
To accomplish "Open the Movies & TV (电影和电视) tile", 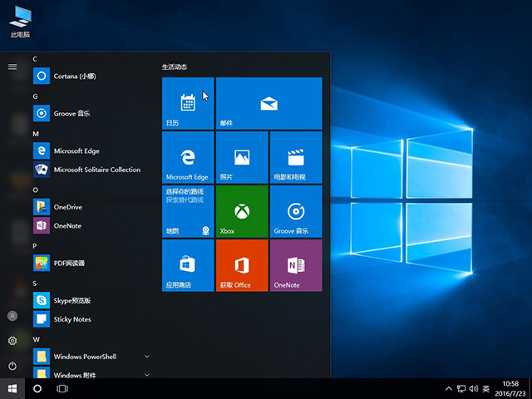I will 295,157.
